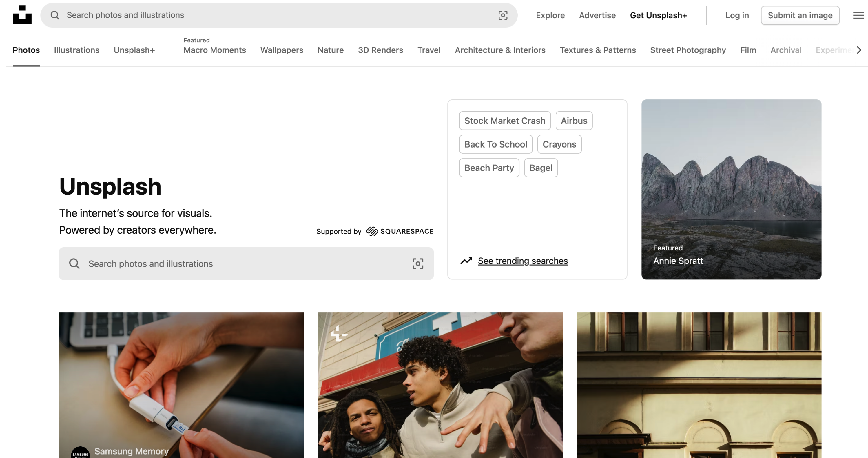The height and width of the screenshot is (458, 868).
Task: Open the Street Photography category
Action: pos(688,50)
